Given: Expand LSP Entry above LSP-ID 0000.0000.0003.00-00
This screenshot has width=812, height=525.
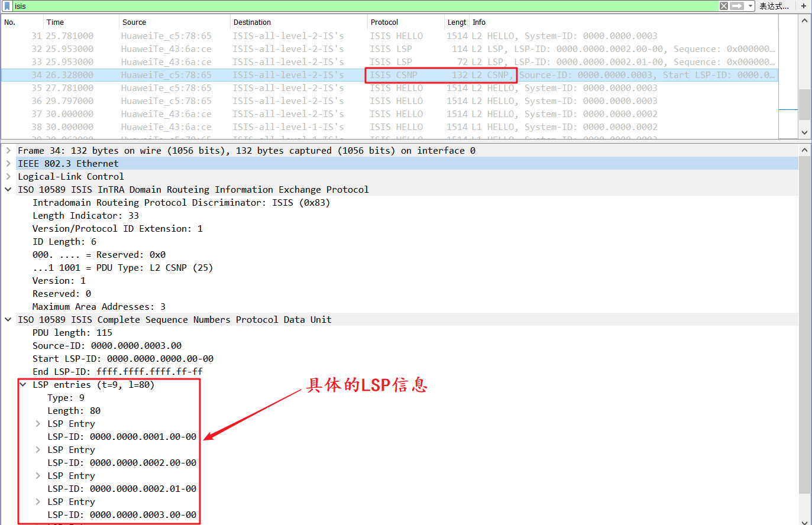Looking at the screenshot, I should 38,502.
